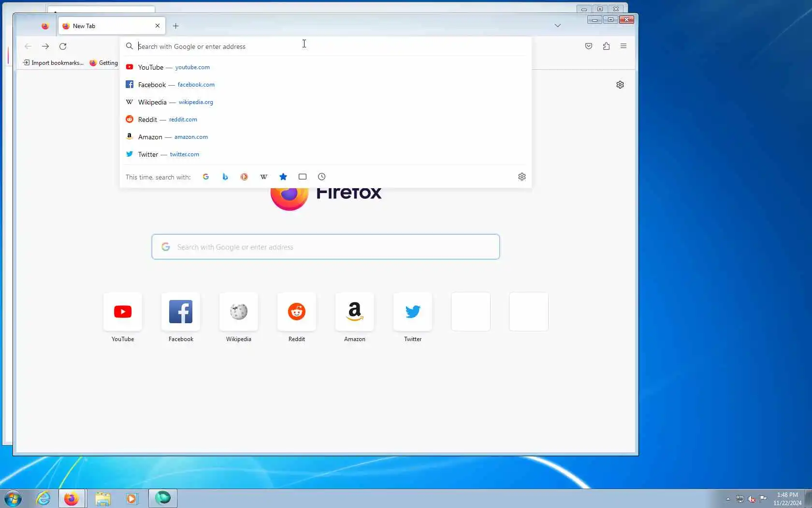Select Facebook suggestion in address dropdown
Viewport: 812px width, 508px height.
(326, 85)
